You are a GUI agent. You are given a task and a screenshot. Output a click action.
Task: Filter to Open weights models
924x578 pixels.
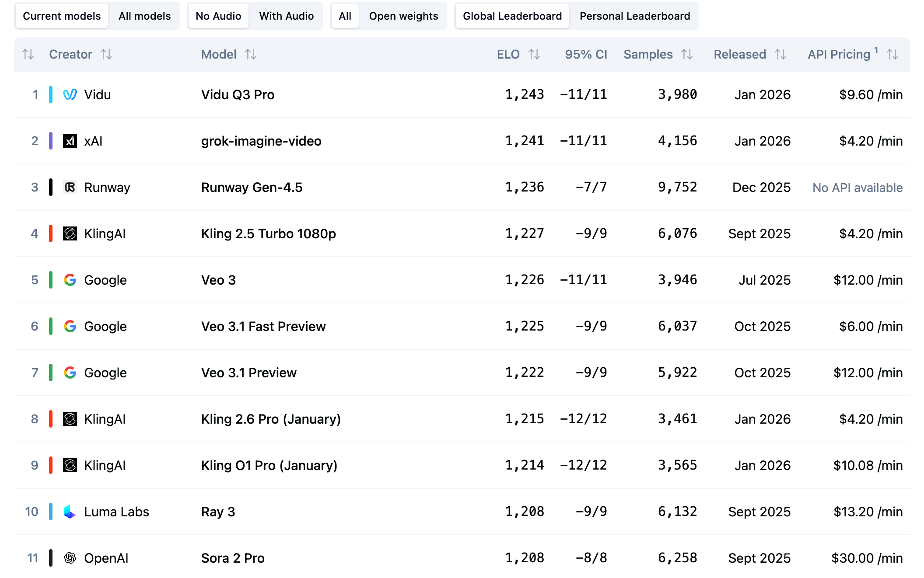click(x=403, y=16)
